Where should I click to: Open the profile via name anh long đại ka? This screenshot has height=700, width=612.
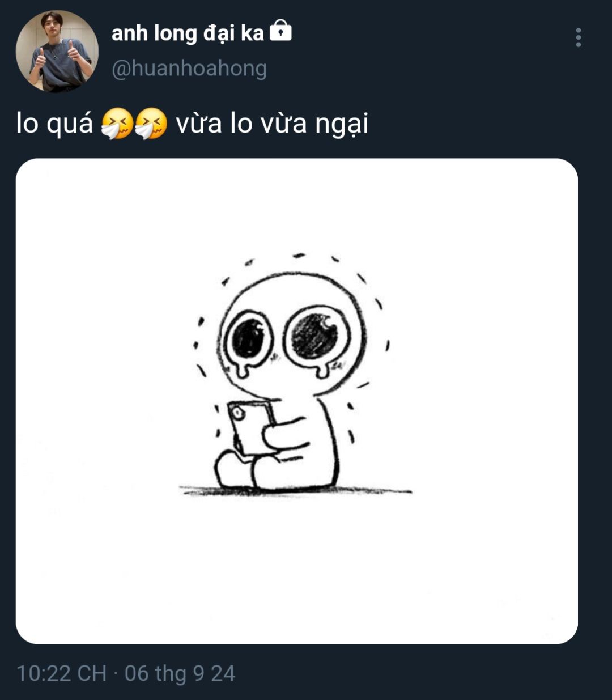pyautogui.click(x=188, y=33)
